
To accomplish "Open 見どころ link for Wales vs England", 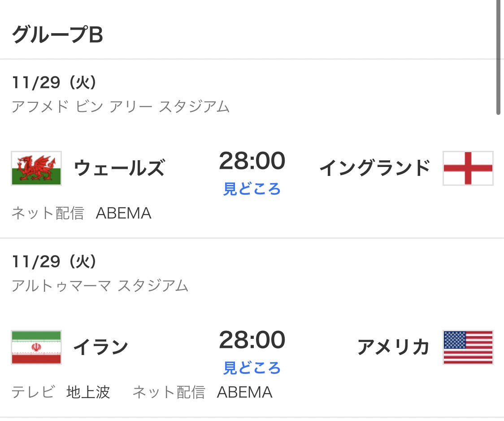I will tap(252, 189).
